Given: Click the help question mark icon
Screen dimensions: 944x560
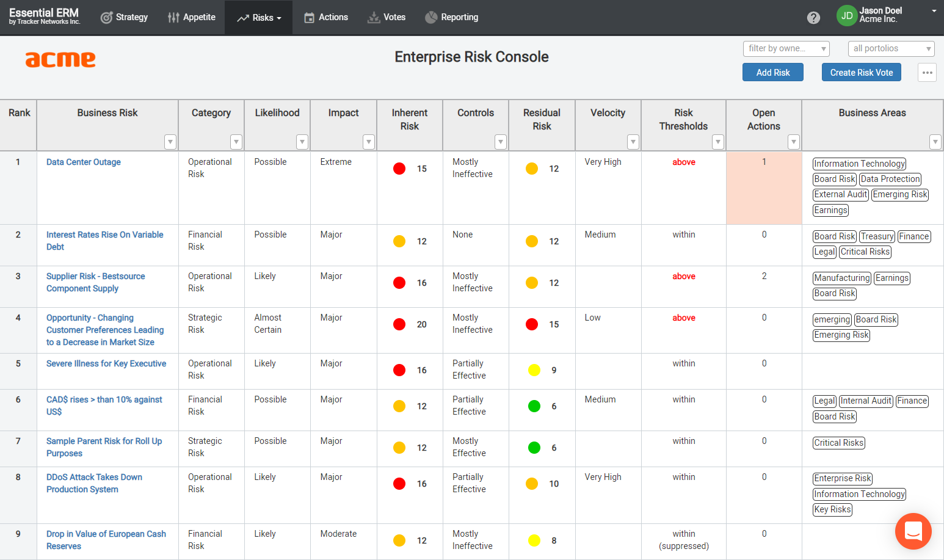Looking at the screenshot, I should [813, 17].
